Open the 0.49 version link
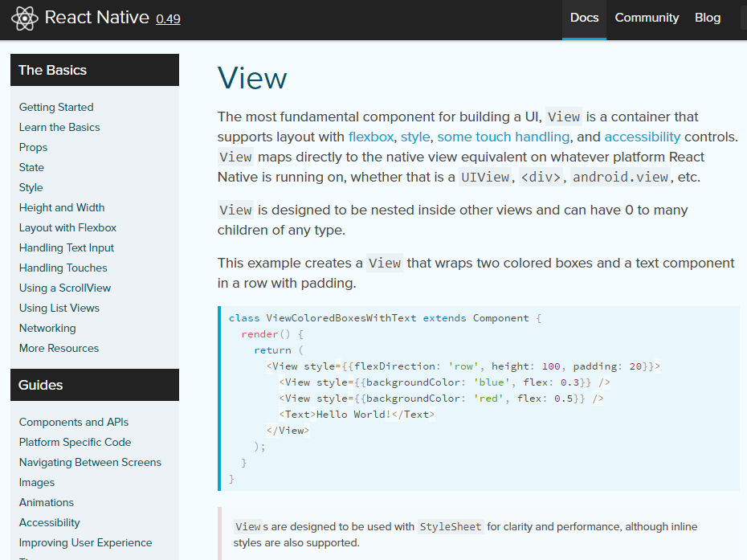Image resolution: width=747 pixels, height=560 pixels. (168, 18)
